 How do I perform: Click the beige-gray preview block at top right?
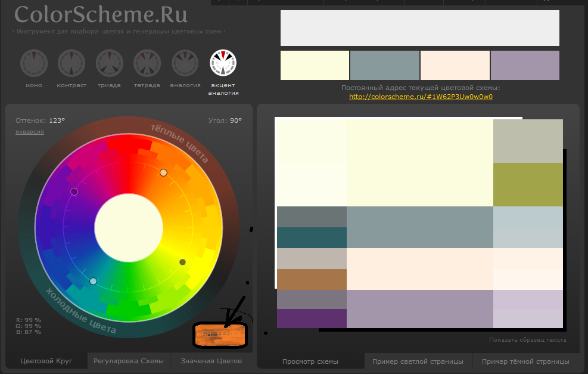pos(528,141)
